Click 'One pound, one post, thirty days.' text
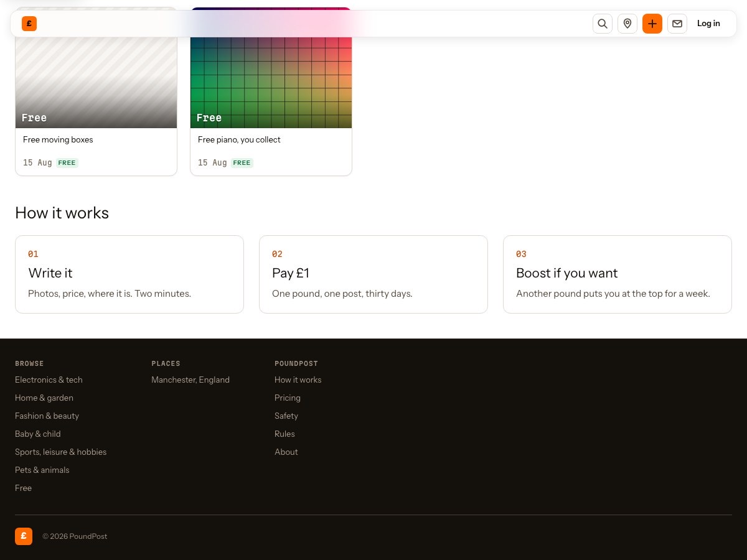This screenshot has height=560, width=747. pyautogui.click(x=342, y=294)
